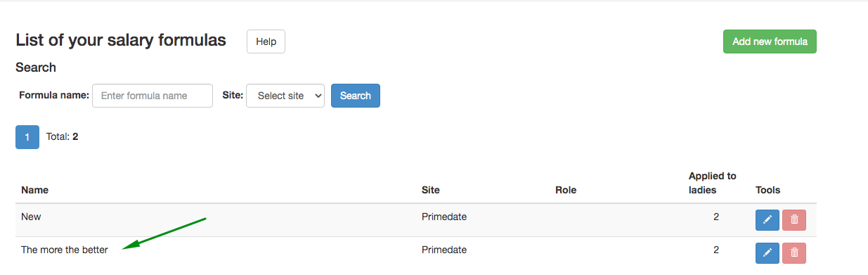Click the Tools column header
868x275 pixels.
coord(768,190)
